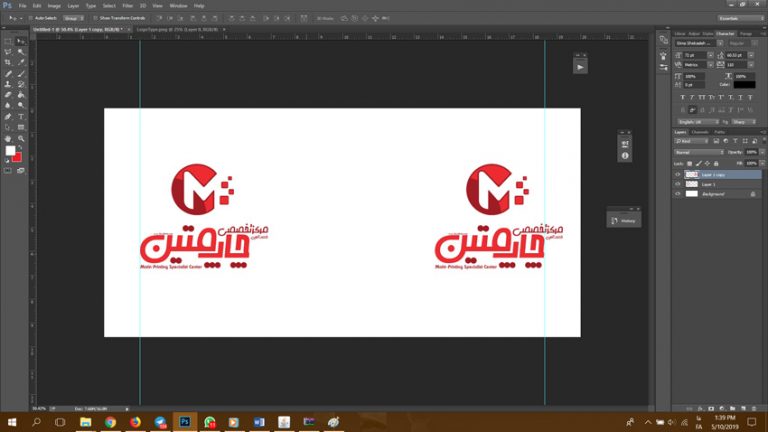Select the Rectangle shape tool
768x432 pixels.
(21, 127)
